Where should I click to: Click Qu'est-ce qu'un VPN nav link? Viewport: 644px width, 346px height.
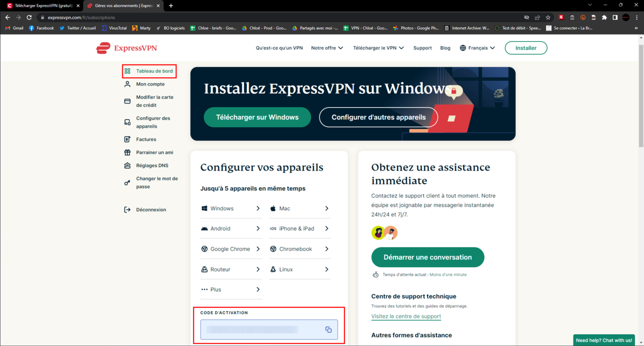coord(279,48)
